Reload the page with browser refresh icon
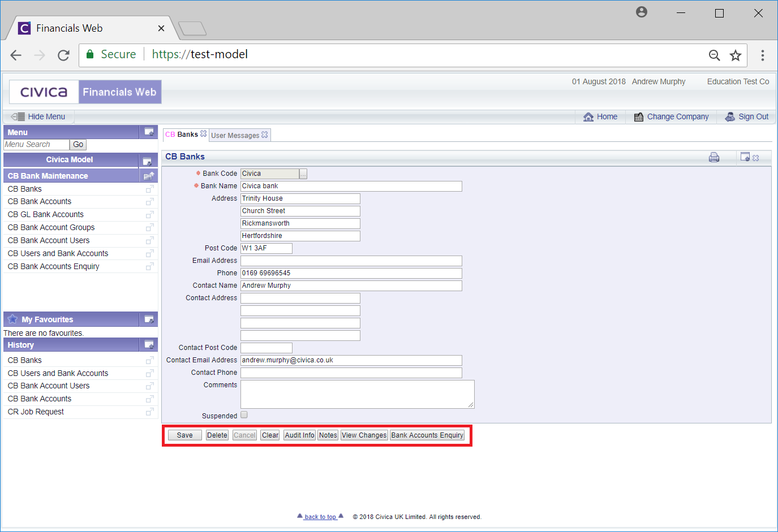The width and height of the screenshot is (778, 532). [x=63, y=55]
